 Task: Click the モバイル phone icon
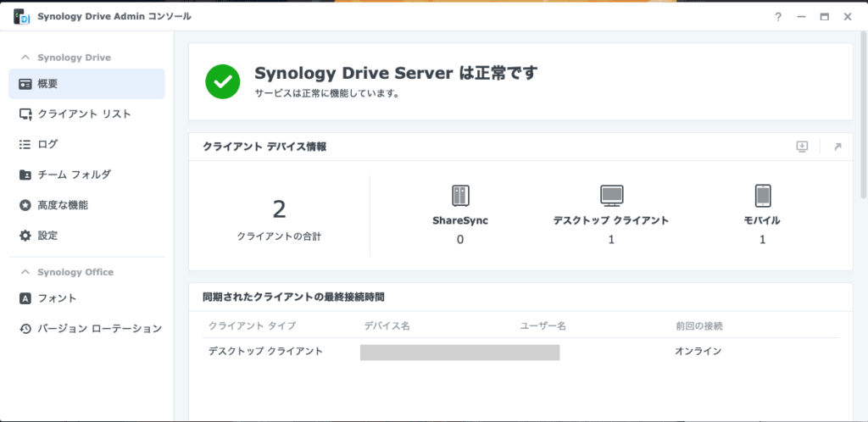(762, 196)
